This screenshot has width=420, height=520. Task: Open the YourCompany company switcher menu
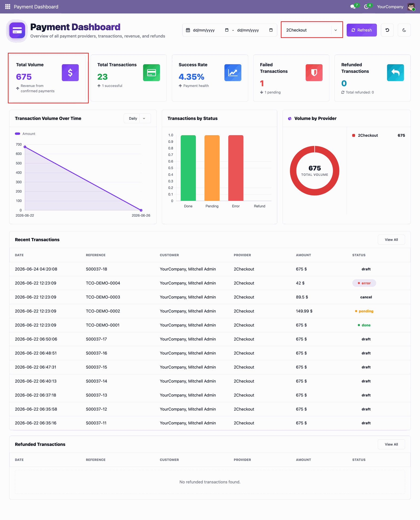pos(390,6)
